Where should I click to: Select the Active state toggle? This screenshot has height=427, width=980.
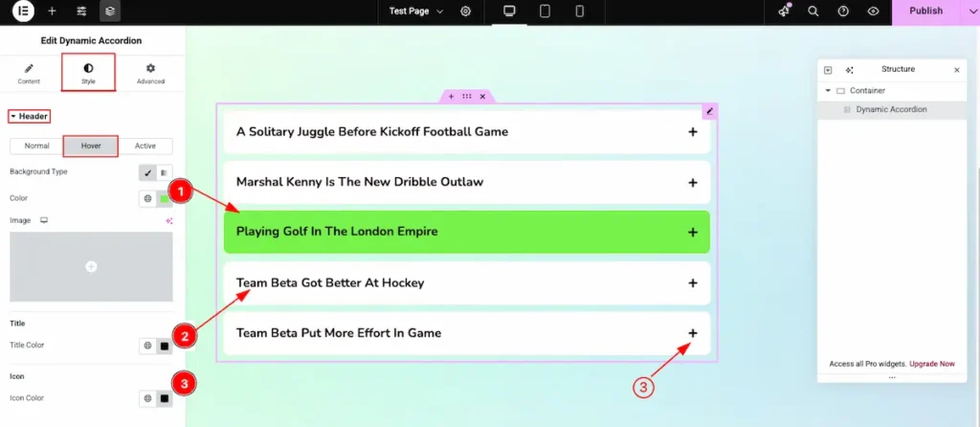tap(145, 146)
